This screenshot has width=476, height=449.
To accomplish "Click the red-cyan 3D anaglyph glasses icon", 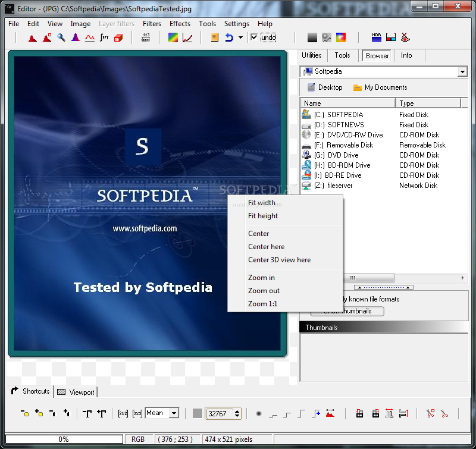I will (391, 38).
